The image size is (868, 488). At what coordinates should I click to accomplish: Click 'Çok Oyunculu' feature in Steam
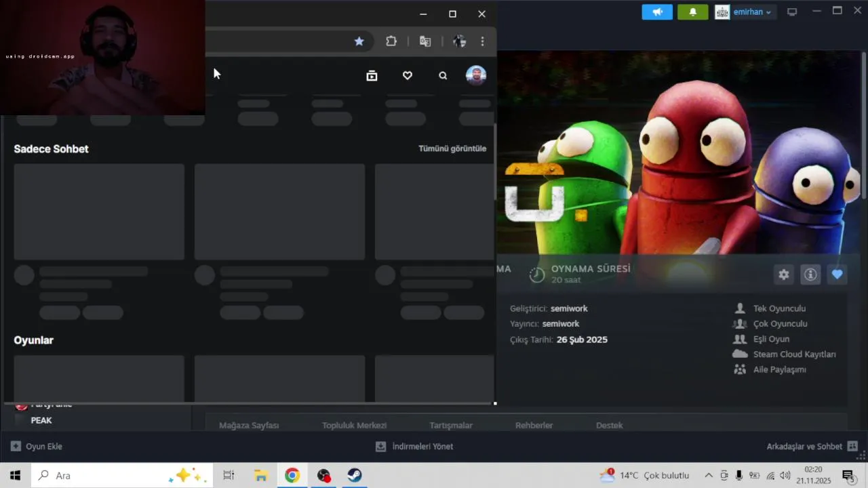(x=780, y=324)
